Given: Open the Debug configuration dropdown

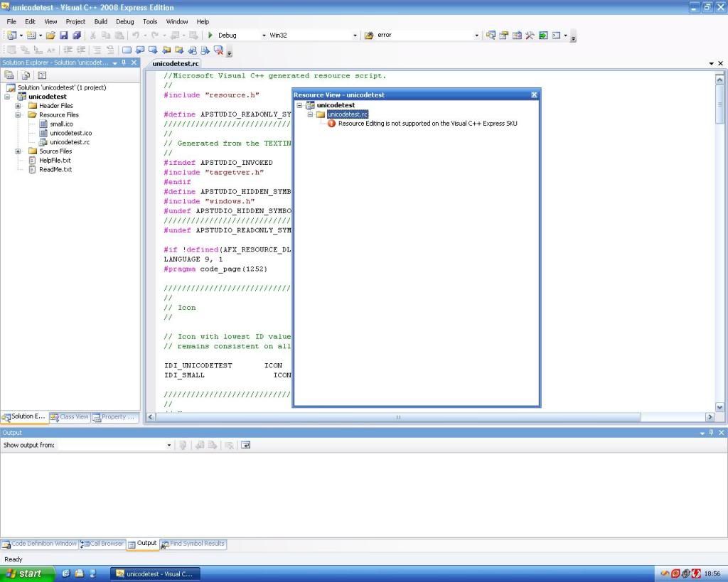Looking at the screenshot, I should pos(264,36).
